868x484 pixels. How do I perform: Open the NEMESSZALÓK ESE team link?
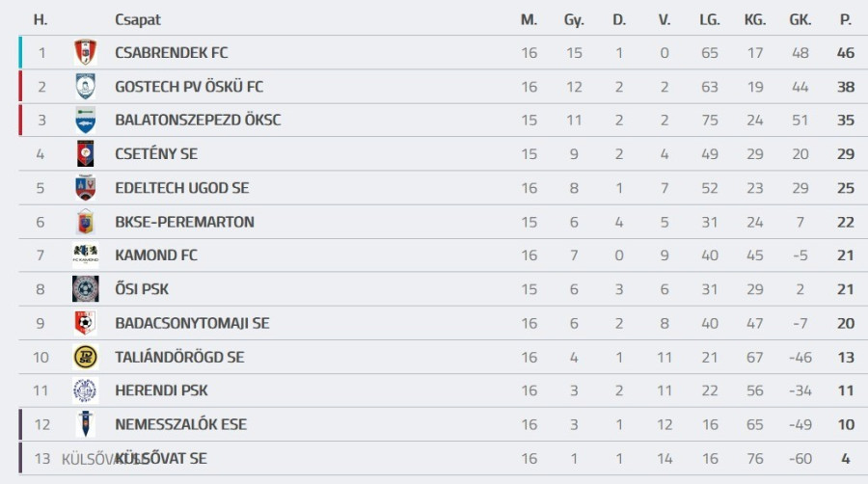click(x=180, y=424)
